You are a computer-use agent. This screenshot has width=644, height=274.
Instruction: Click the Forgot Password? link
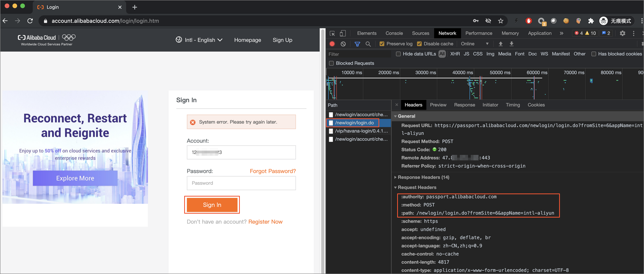[273, 171]
